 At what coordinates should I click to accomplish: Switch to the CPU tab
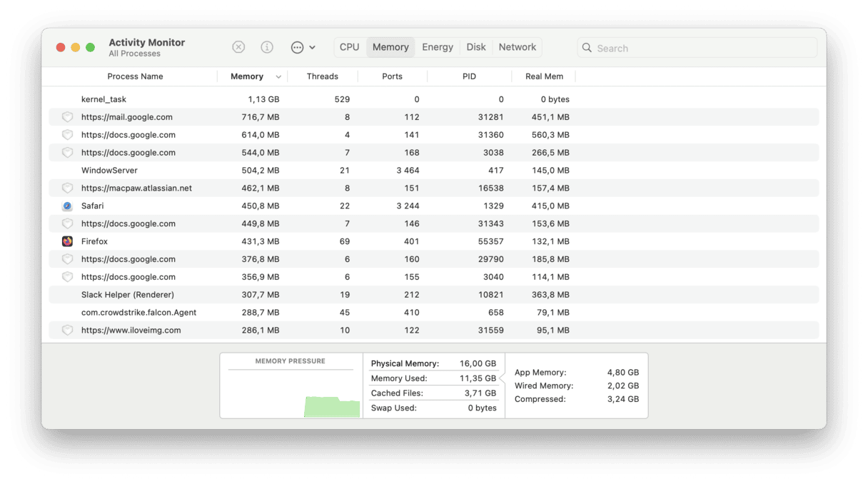(349, 46)
